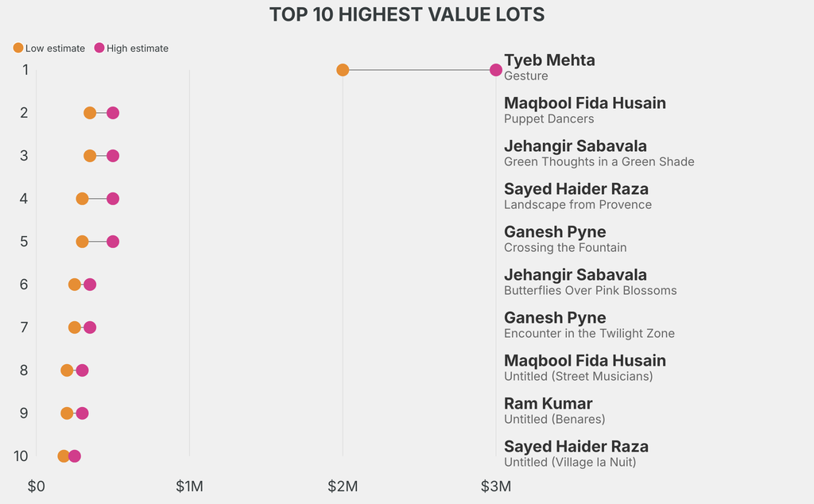Click Untitled (Street Musicians) high estimate dot
The height and width of the screenshot is (504, 814).
pos(82,370)
